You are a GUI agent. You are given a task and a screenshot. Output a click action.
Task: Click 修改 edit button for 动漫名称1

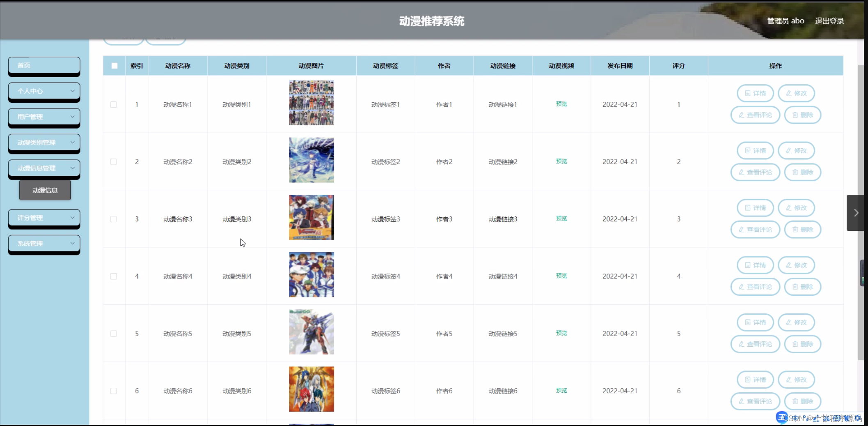(796, 93)
